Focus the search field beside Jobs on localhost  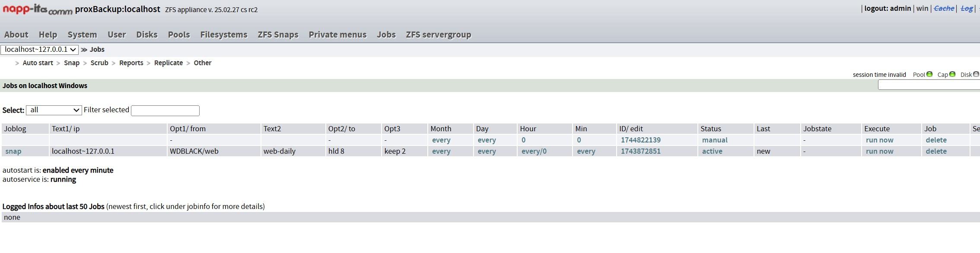pos(929,85)
